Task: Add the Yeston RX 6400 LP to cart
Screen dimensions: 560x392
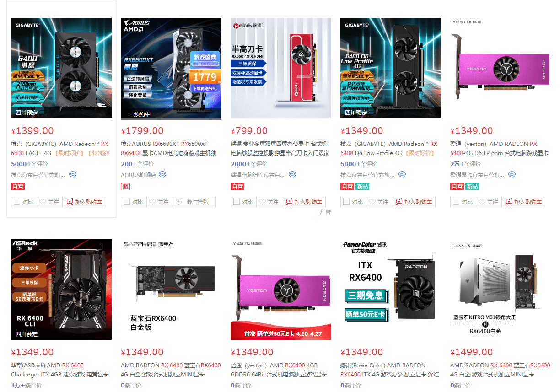Action: (523, 202)
